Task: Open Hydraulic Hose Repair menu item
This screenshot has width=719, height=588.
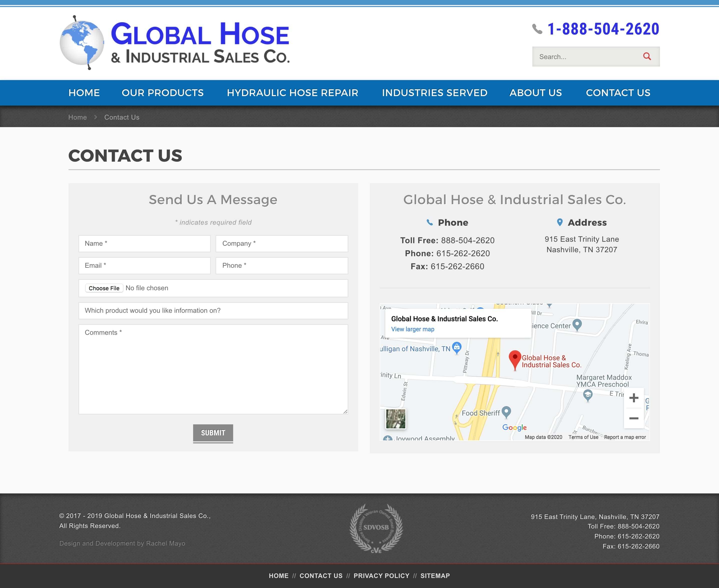Action: pos(292,93)
